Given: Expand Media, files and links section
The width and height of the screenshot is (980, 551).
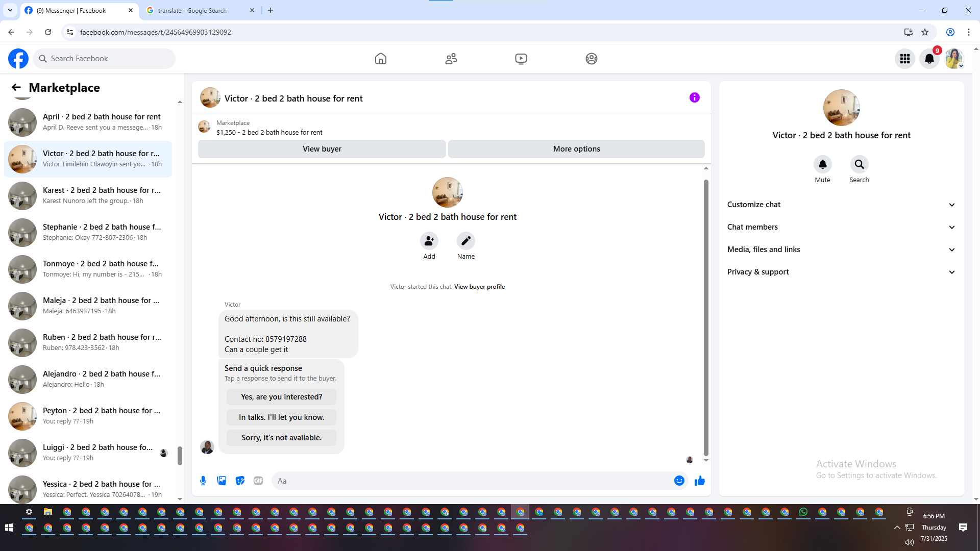Looking at the screenshot, I should [841, 249].
